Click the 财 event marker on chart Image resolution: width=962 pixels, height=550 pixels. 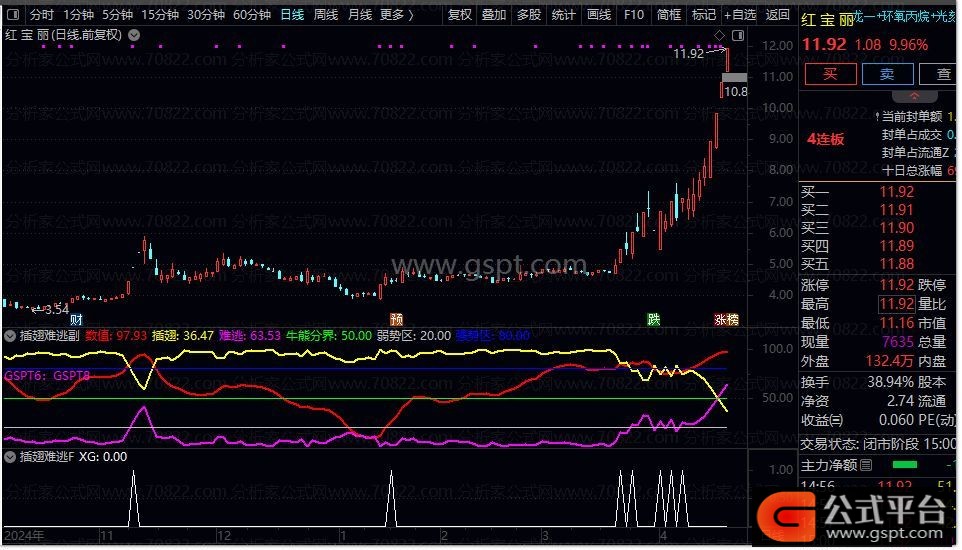pyautogui.click(x=76, y=320)
